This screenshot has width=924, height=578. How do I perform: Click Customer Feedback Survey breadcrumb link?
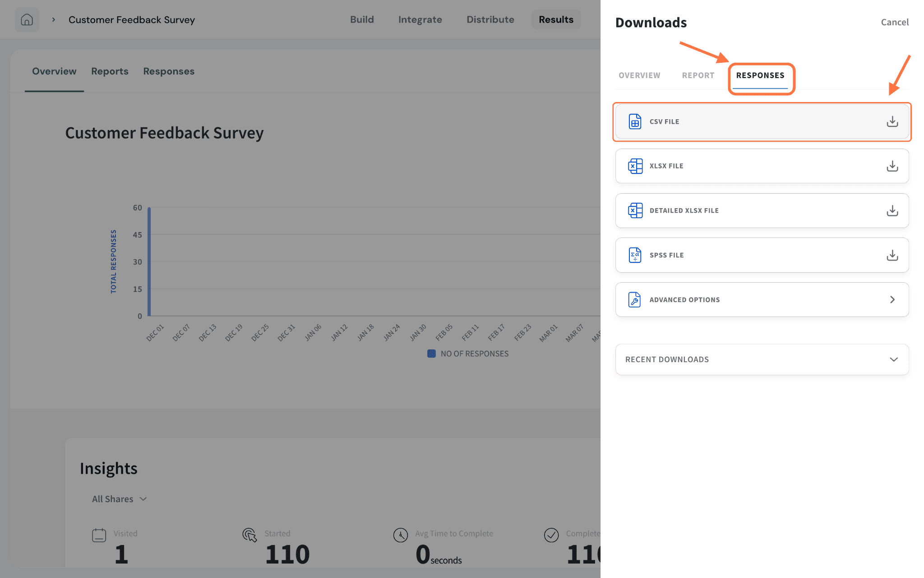click(x=132, y=20)
